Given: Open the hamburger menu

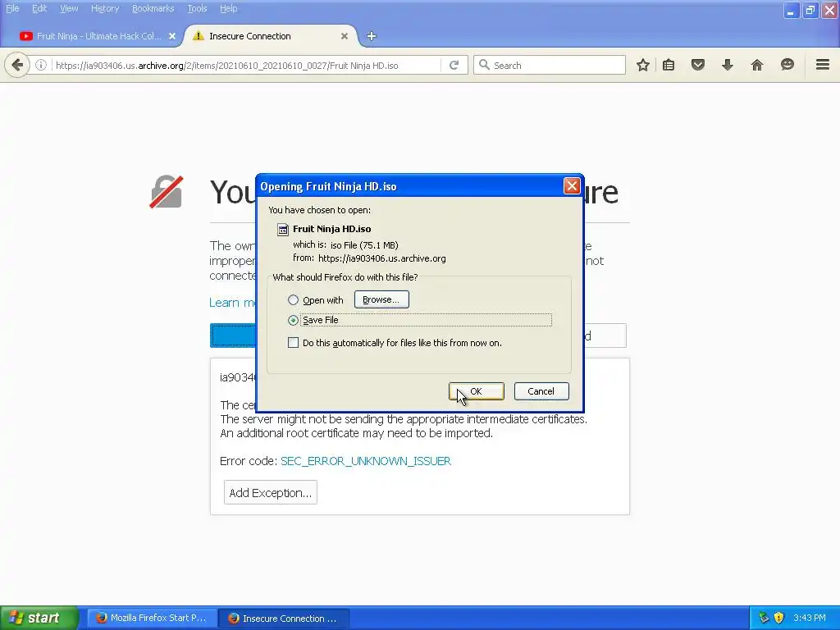Looking at the screenshot, I should tap(823, 66).
